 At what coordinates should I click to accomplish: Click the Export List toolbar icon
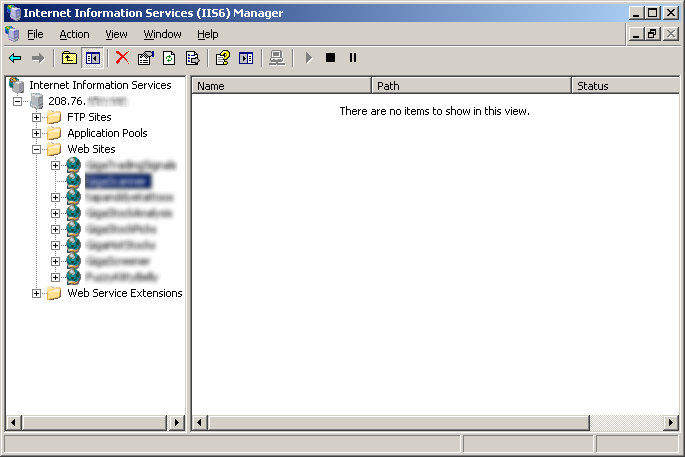193,58
